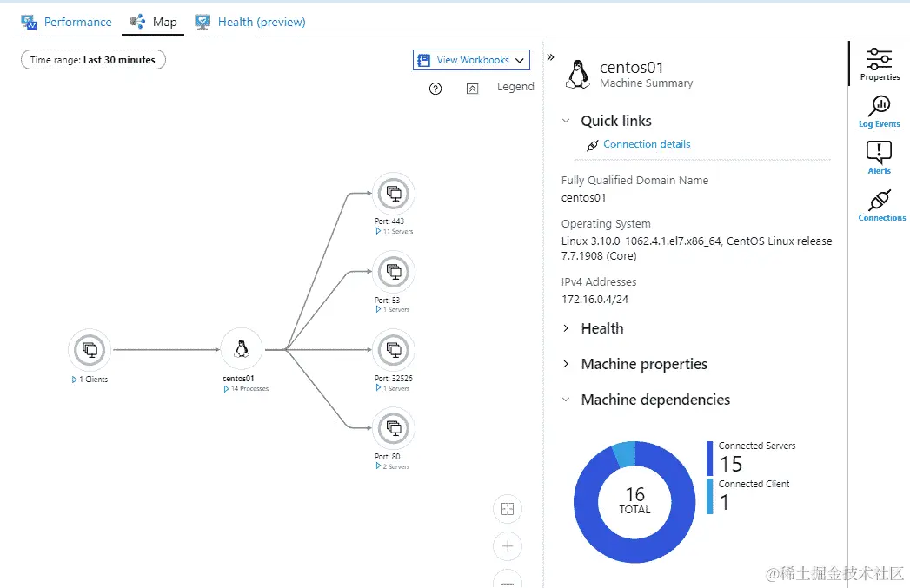Expand the 11 Servers under Port 443

click(378, 231)
